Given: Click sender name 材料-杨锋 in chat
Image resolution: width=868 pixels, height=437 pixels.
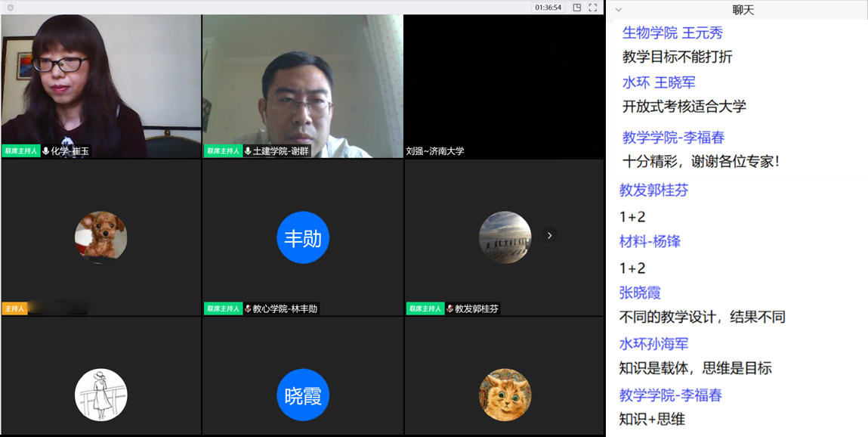Looking at the screenshot, I should (x=650, y=241).
